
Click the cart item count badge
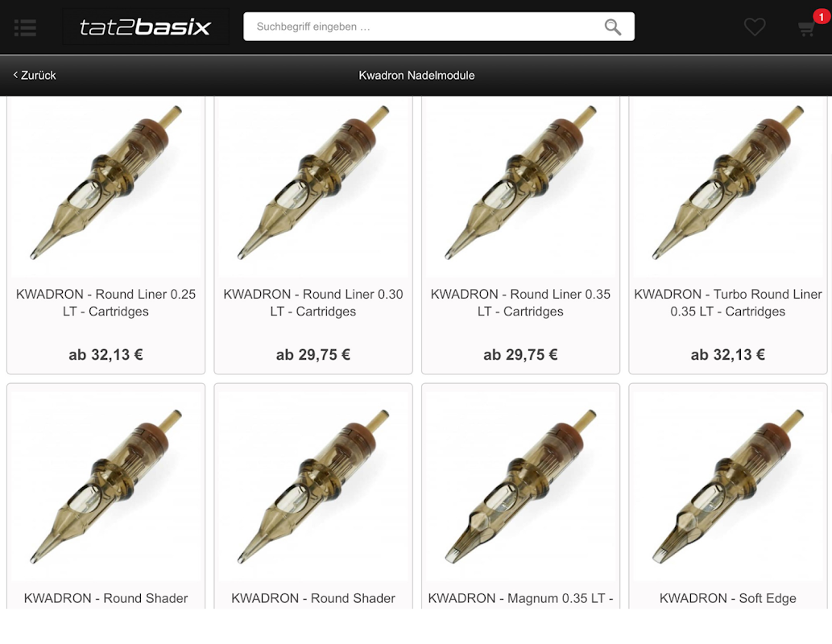(x=821, y=16)
